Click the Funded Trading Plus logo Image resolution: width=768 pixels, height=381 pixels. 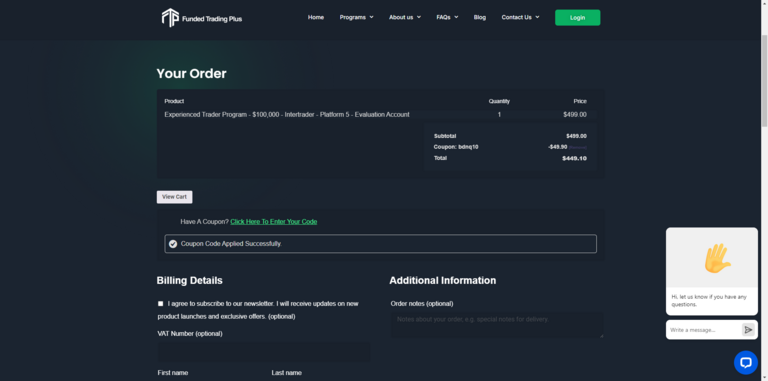point(202,18)
